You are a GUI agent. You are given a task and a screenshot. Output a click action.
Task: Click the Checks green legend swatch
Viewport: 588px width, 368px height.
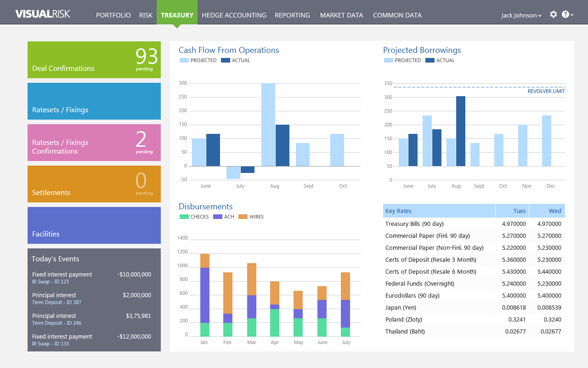[184, 217]
